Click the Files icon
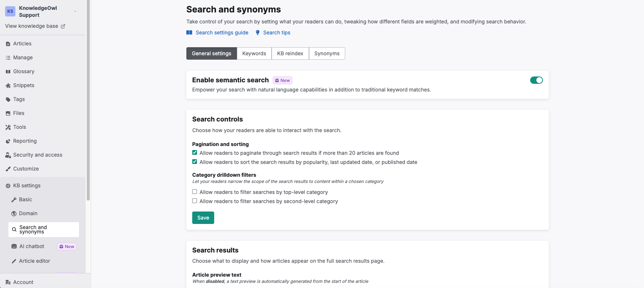The height and width of the screenshot is (288, 644). pyautogui.click(x=8, y=113)
